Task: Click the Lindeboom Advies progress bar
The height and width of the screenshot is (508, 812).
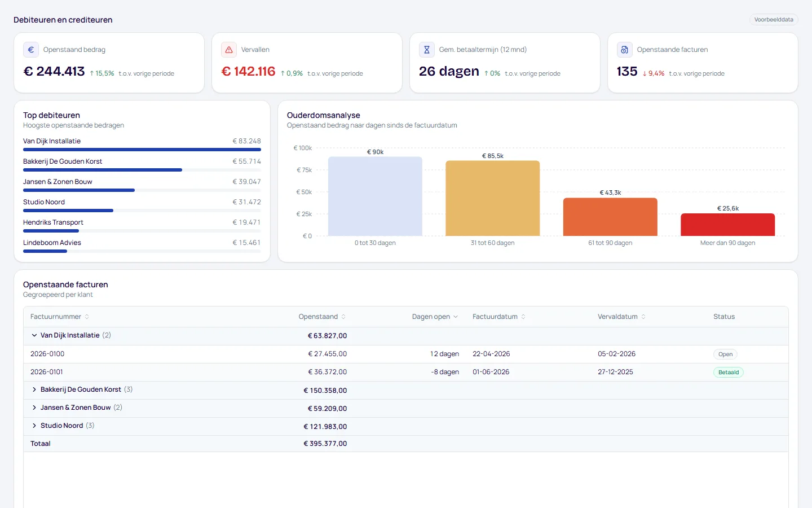Action: tap(142, 251)
